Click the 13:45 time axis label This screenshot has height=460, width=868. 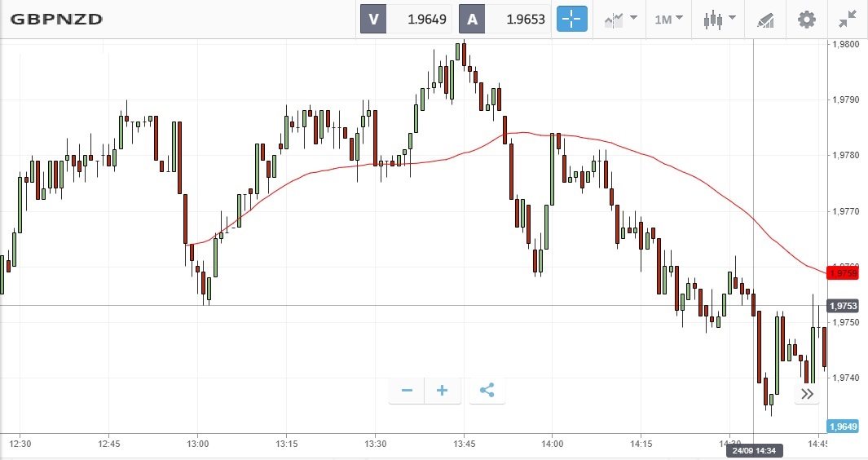[464, 444]
